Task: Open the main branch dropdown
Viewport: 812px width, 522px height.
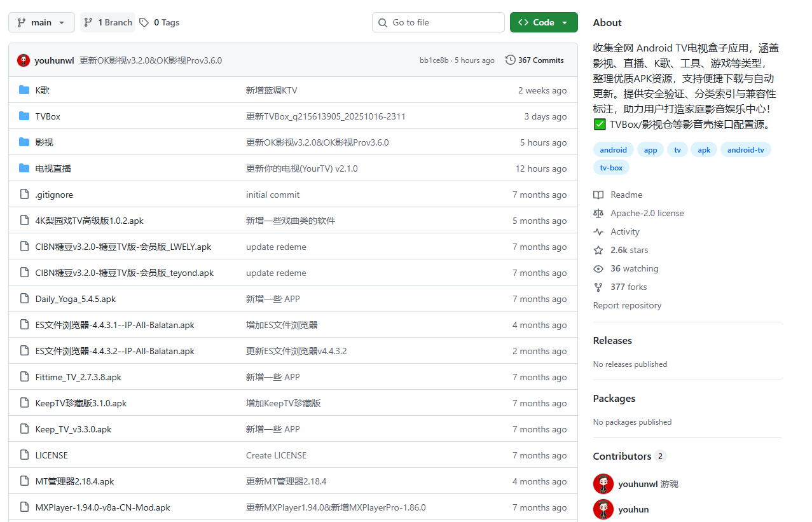Action: click(x=41, y=22)
